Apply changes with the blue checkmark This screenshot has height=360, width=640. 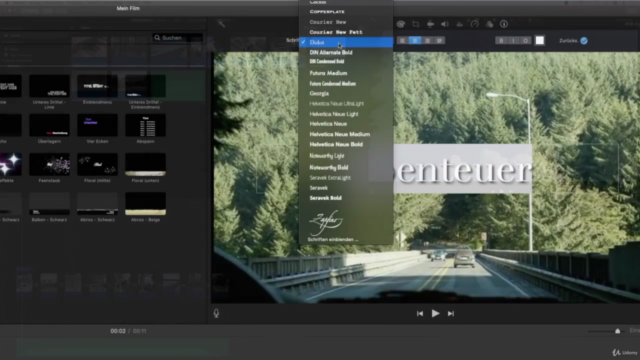coord(584,40)
